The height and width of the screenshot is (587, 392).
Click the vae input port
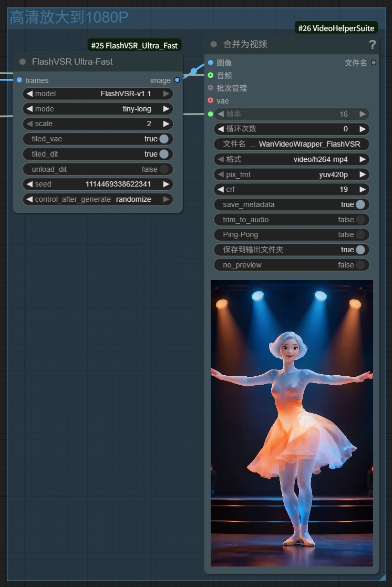[211, 100]
